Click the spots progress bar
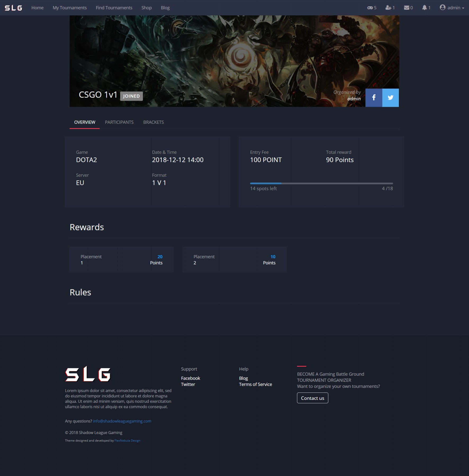The image size is (469, 476). tap(321, 183)
